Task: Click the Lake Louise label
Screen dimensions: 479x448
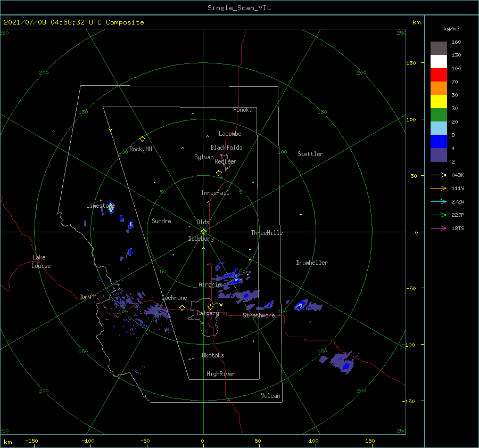Action: pyautogui.click(x=41, y=262)
